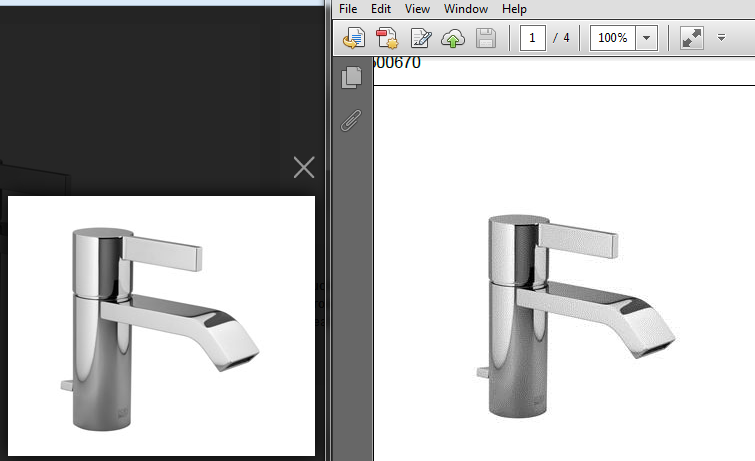Screen dimensions: 755x461
Task: Click the Save floppy disk icon
Action: (486, 39)
